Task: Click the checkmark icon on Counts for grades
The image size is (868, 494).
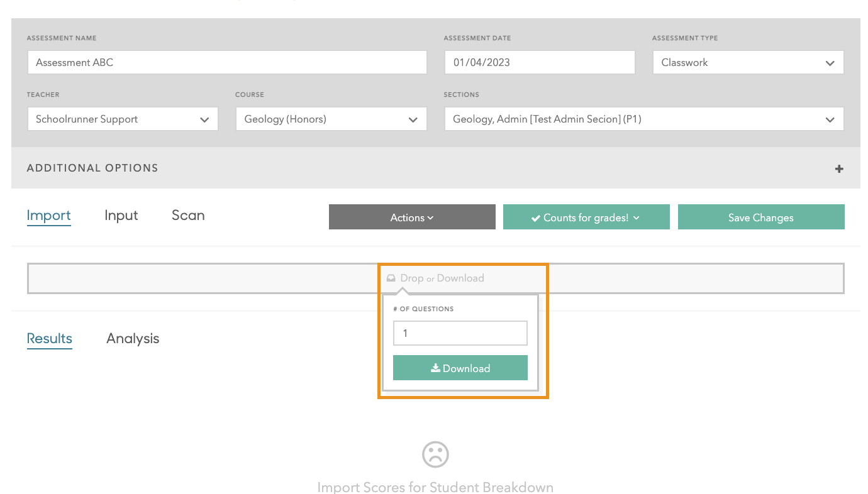Action: click(535, 218)
